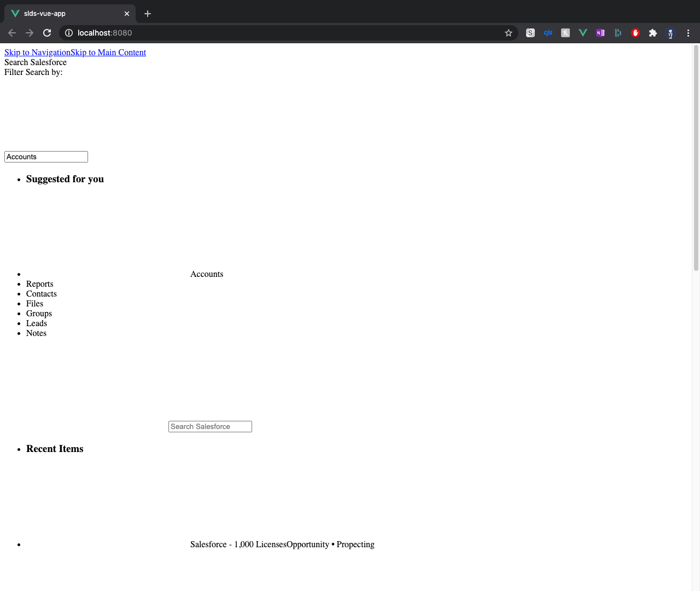Bookmark this page with the star icon
This screenshot has width=700, height=591.
point(509,33)
